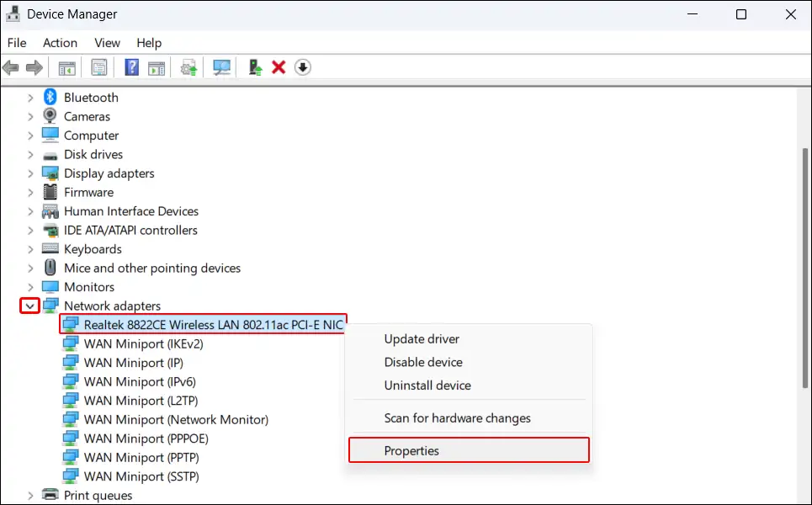The width and height of the screenshot is (812, 505).
Task: Click the Display adapters icon
Action: point(50,173)
